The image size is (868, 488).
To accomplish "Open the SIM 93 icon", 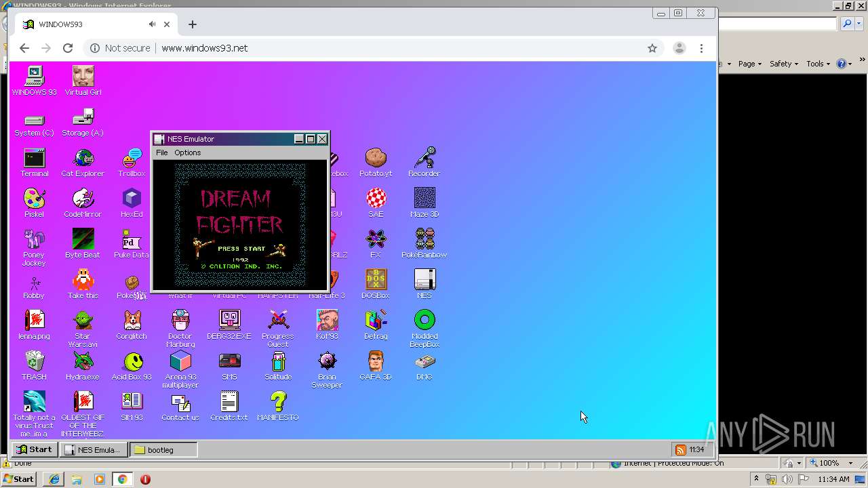I will [132, 407].
